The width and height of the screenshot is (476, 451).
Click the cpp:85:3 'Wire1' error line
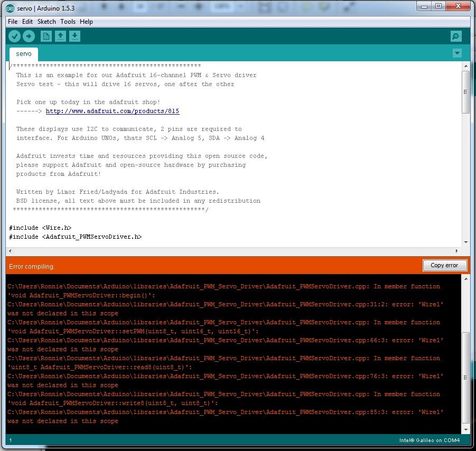coord(225,412)
